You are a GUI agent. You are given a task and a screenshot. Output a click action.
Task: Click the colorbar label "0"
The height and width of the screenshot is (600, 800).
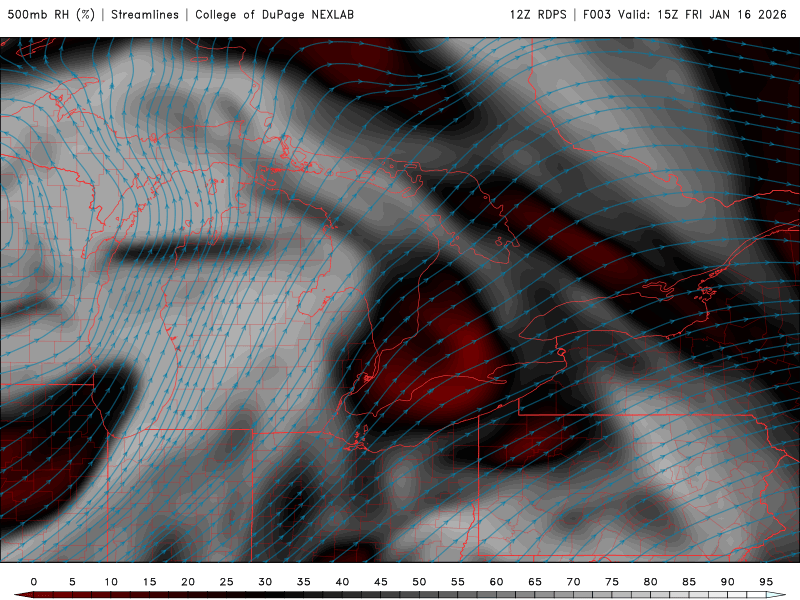pyautogui.click(x=34, y=582)
